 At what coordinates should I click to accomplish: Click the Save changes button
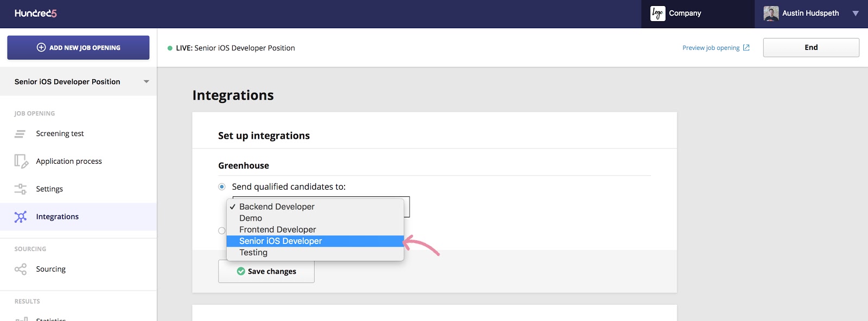(266, 271)
